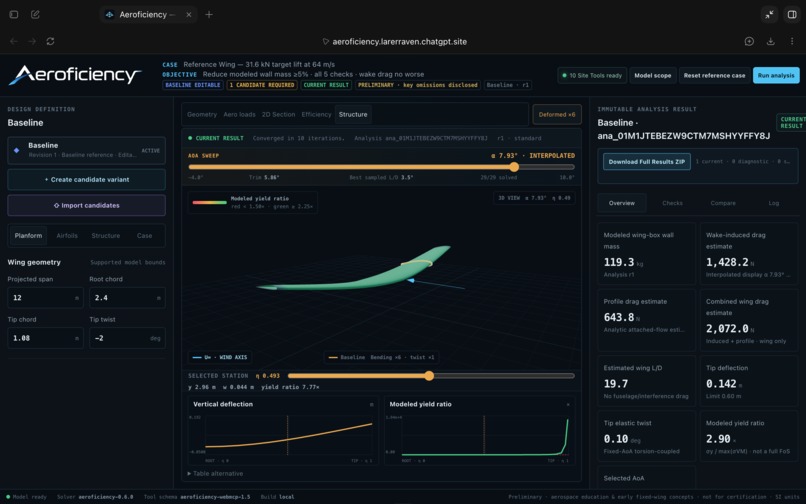
Task: Click the Tip deflection card
Action: pos(749,383)
